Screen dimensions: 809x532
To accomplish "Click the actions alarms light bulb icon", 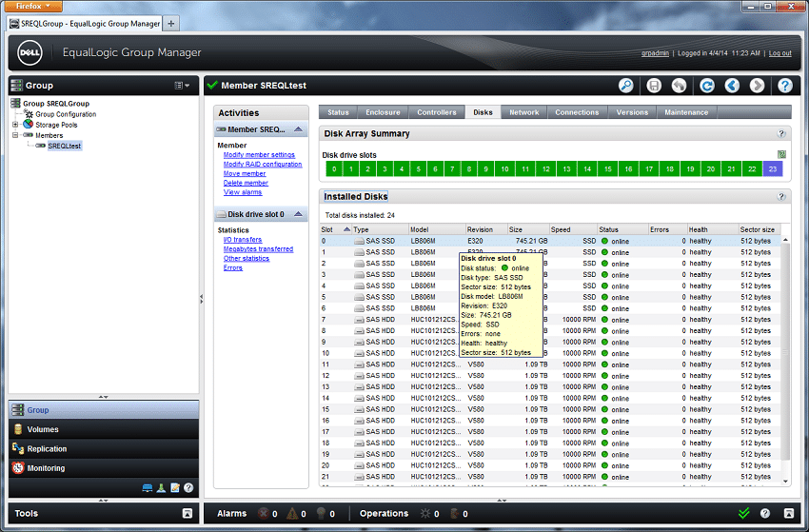I will tap(321, 513).
